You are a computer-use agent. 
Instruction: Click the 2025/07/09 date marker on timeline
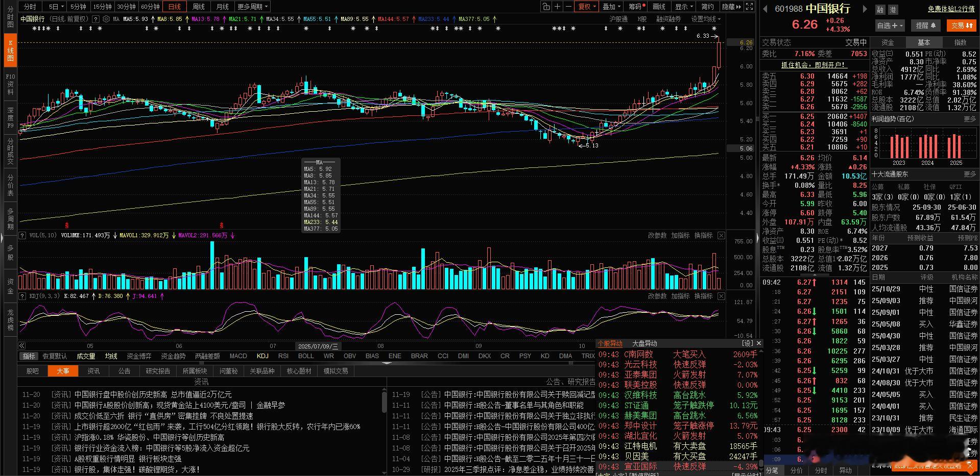point(318,346)
